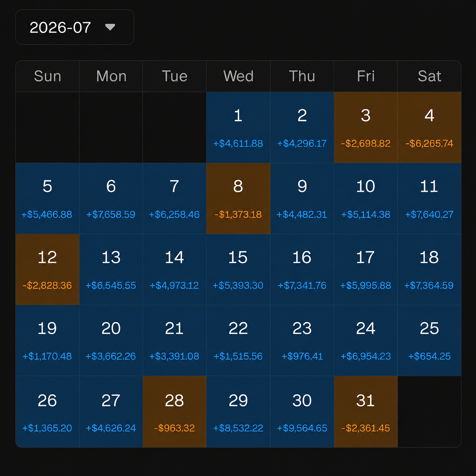This screenshot has width=476, height=476.
Task: Click day 18 with +$7,364.59
Action: [x=429, y=270]
